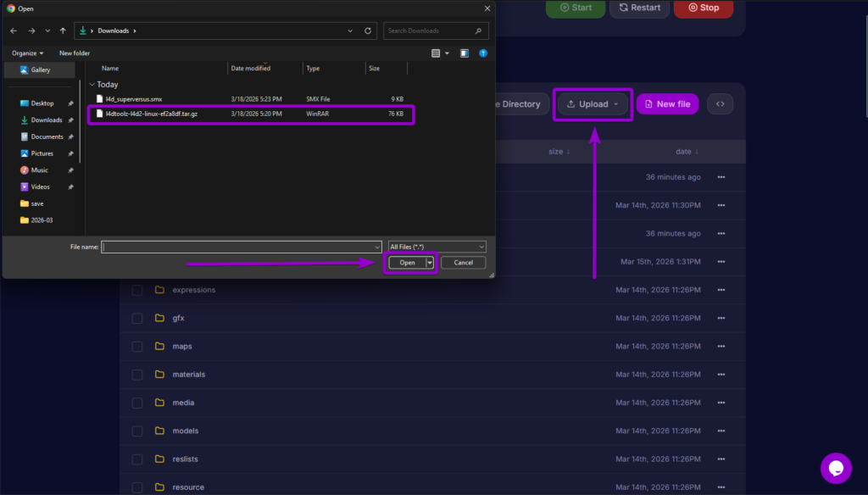The image size is (868, 495).
Task: Check the expressions folder checkbox
Action: tap(136, 289)
